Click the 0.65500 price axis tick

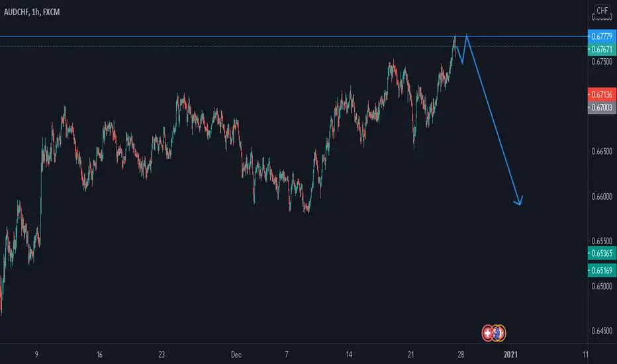point(602,241)
